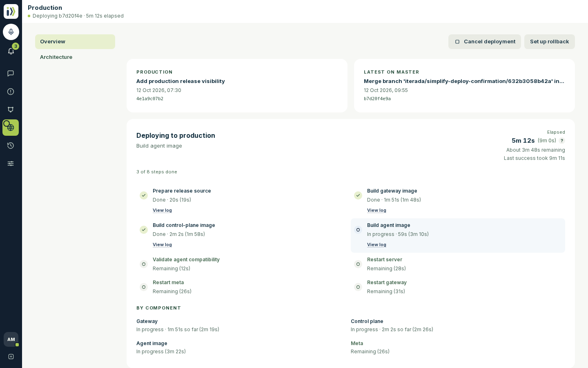Click the Restart gateway pending icon
The image size is (588, 368).
pyautogui.click(x=358, y=287)
